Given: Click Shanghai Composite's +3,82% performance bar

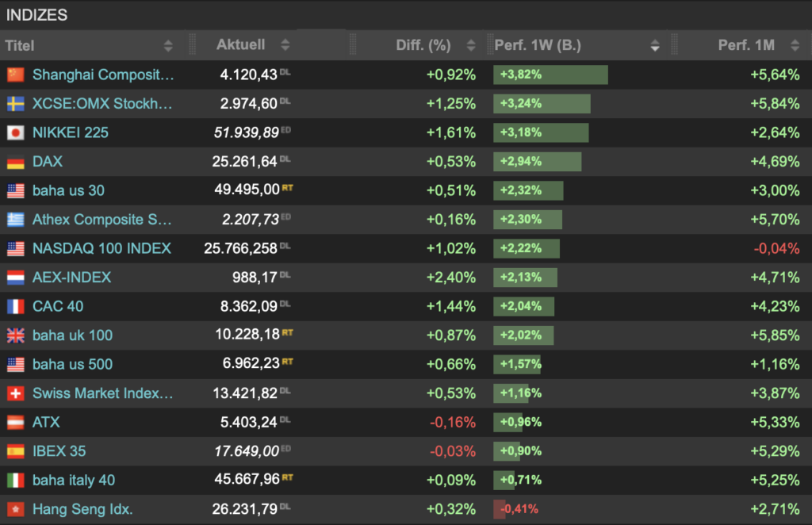Looking at the screenshot, I should 550,75.
